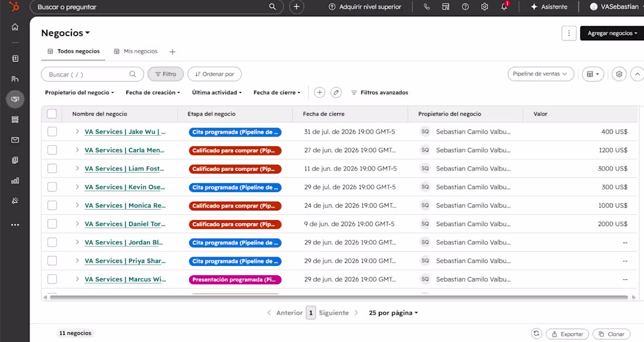Open the Sales handshake sidebar icon
The height and width of the screenshot is (342, 644).
point(15,99)
